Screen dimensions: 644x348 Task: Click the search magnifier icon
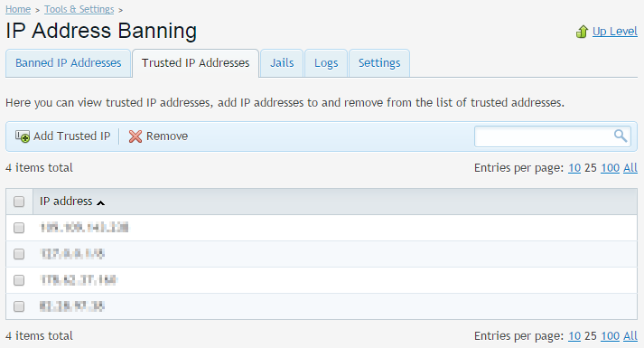click(621, 136)
